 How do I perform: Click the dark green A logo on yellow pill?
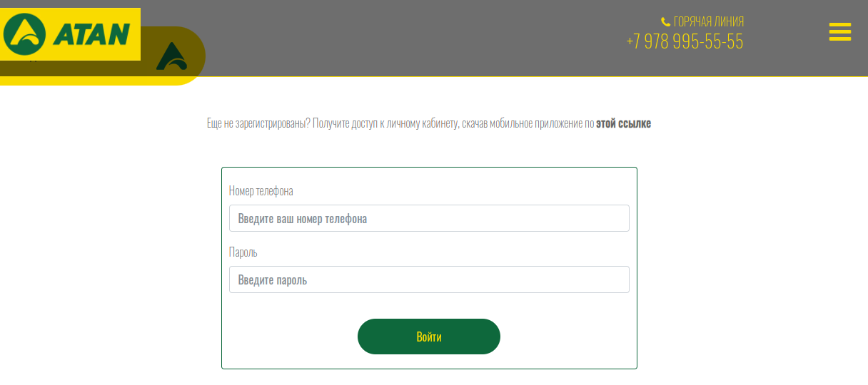click(171, 56)
